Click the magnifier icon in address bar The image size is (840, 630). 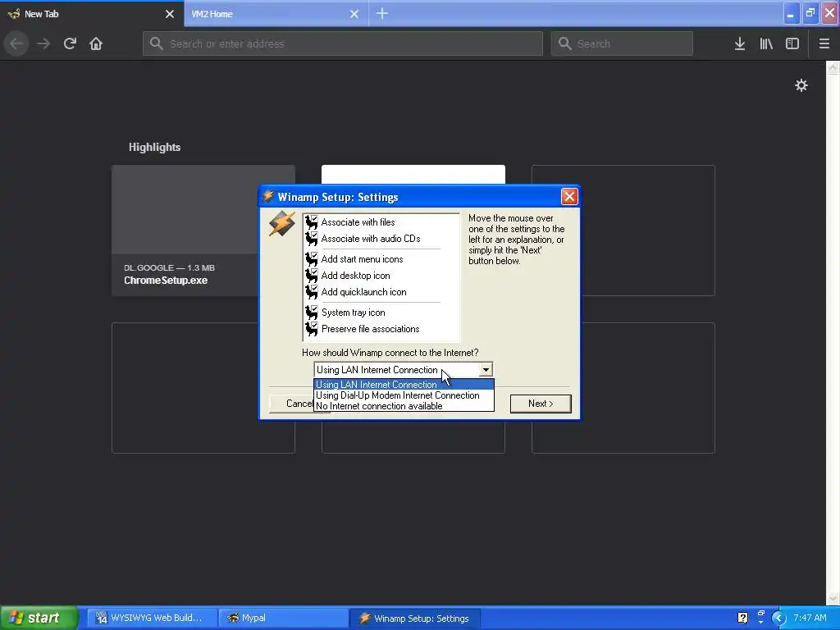tap(156, 43)
